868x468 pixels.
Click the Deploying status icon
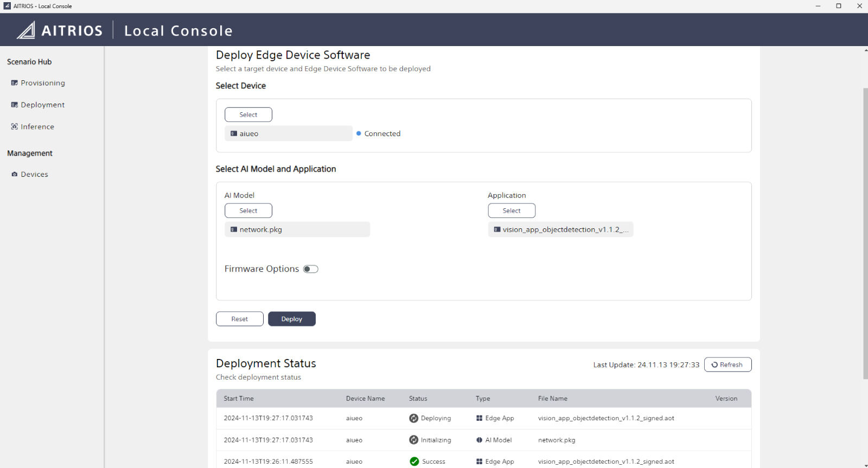414,418
